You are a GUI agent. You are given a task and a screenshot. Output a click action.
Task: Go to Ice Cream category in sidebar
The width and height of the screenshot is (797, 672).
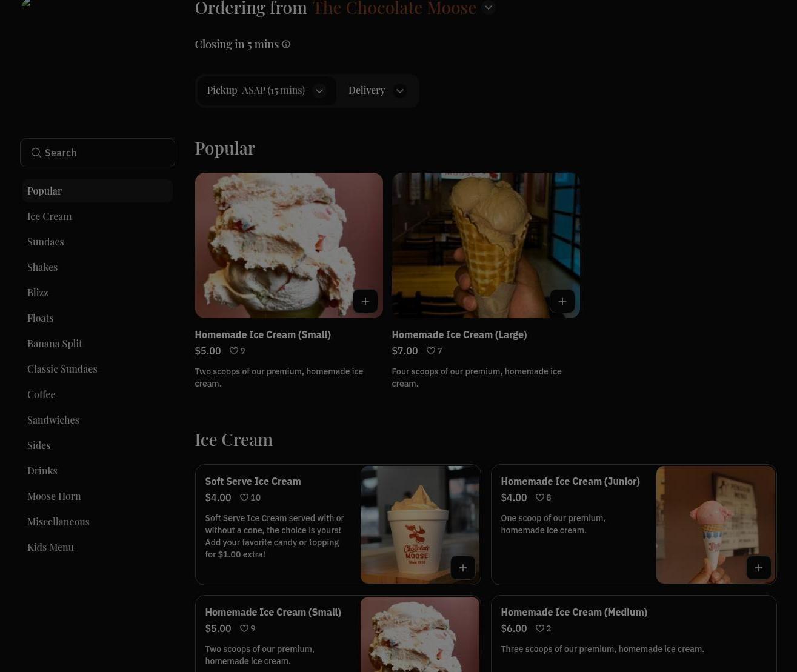tap(98, 216)
